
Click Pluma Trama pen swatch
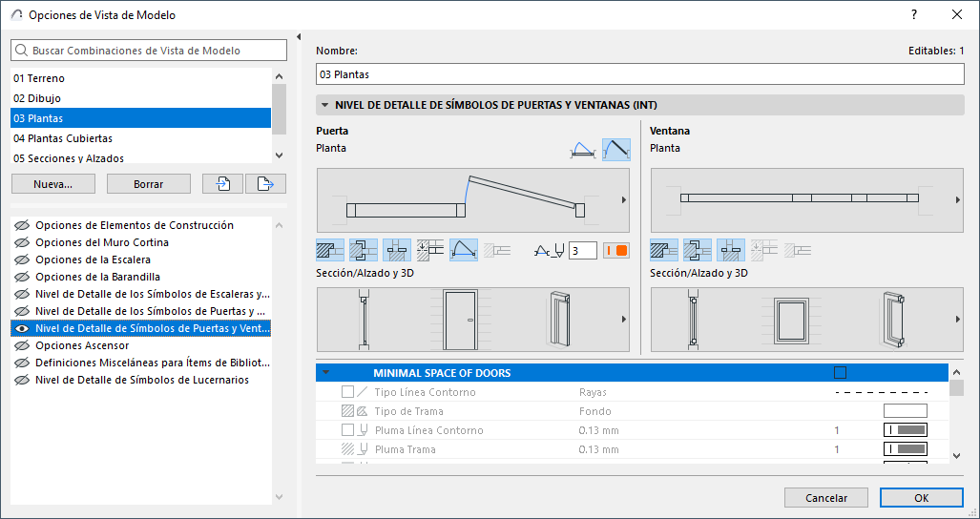click(905, 449)
